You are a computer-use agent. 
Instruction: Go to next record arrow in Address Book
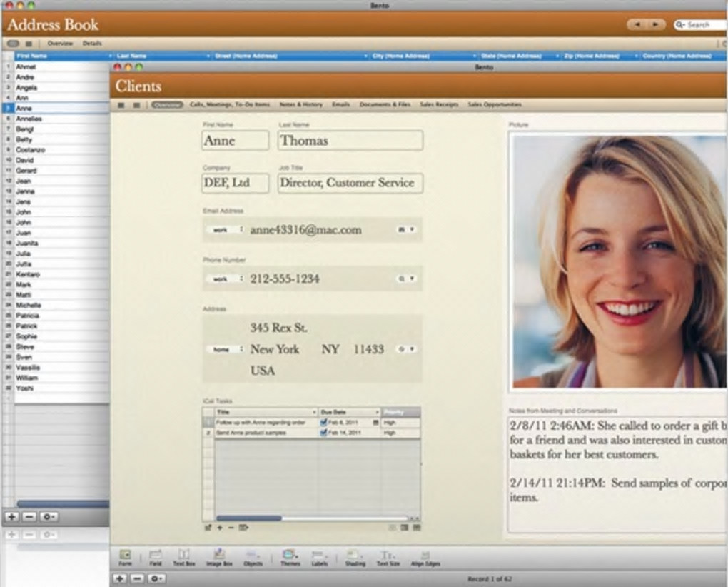656,24
